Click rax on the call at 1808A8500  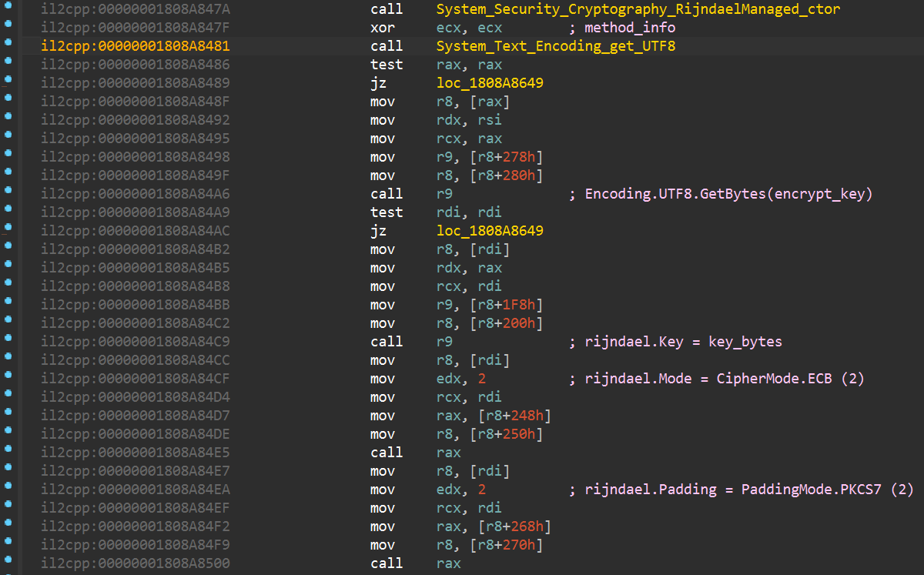click(x=448, y=563)
